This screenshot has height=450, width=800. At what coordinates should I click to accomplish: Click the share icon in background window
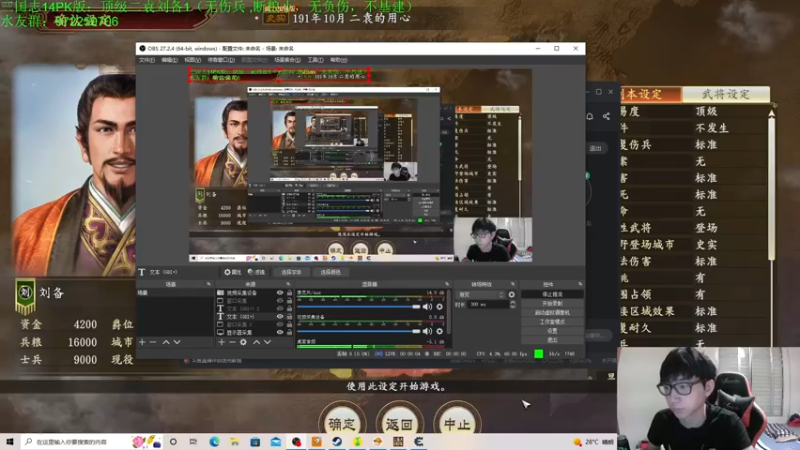click(x=606, y=116)
